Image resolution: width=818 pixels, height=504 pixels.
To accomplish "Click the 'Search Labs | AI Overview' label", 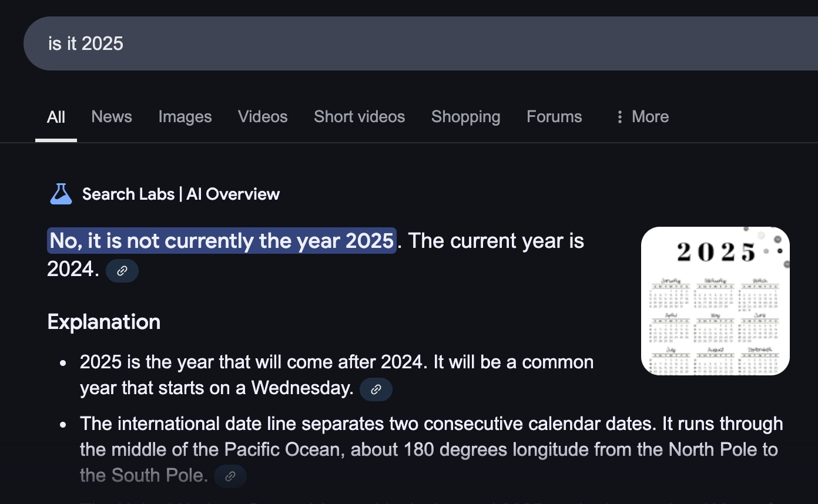I will tap(181, 194).
